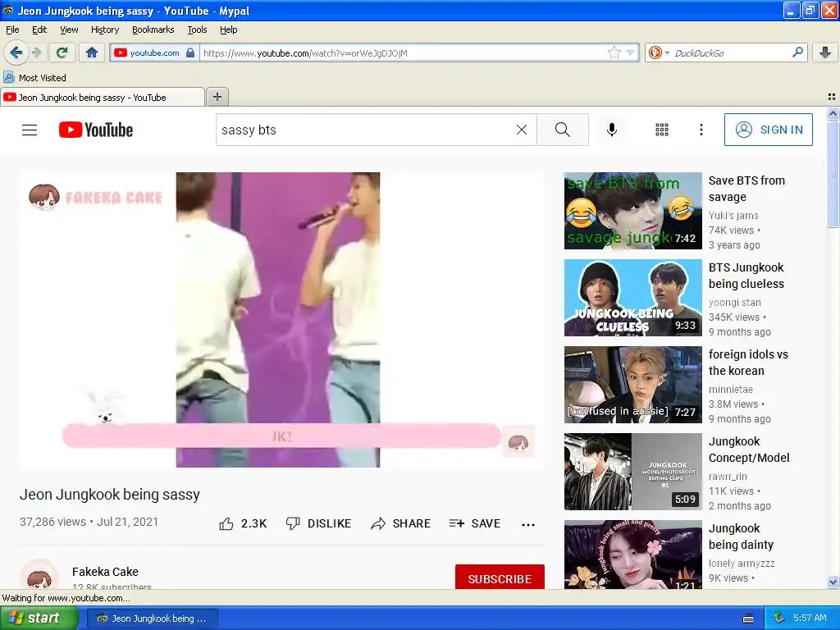Click the on-screen keyboard tray icon
840x630 pixels.
click(x=748, y=619)
